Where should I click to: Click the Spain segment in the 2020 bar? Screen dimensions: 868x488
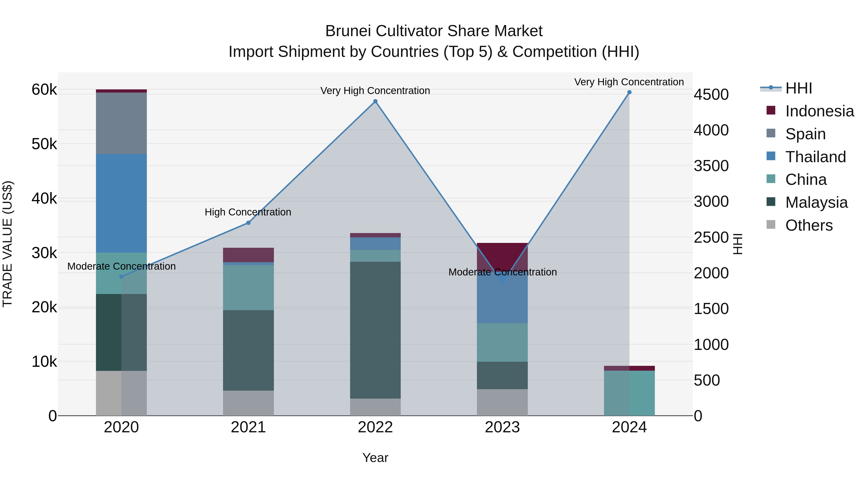[121, 123]
